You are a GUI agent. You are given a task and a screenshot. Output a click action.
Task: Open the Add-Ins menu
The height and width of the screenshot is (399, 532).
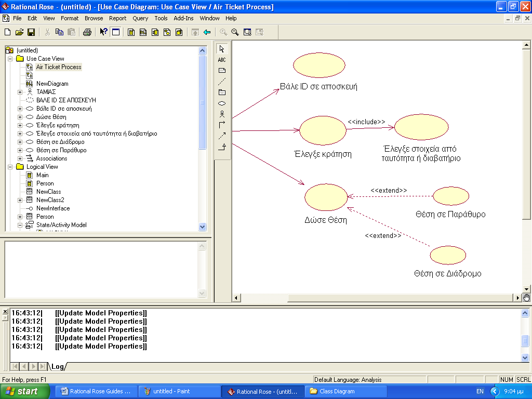(x=183, y=18)
